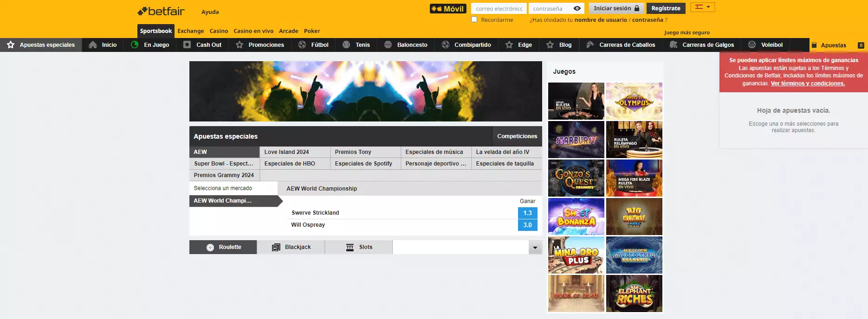
Task: Click the Cash Out icon
Action: point(187,45)
